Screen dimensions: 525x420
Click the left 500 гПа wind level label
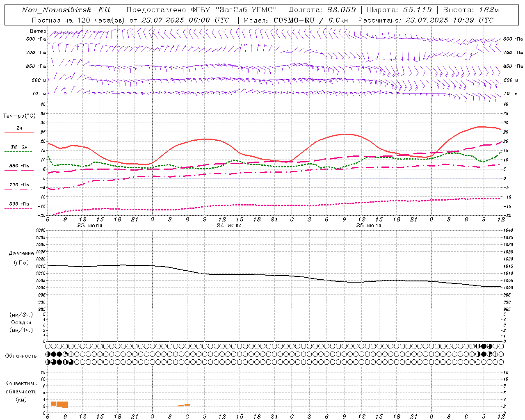(x=36, y=39)
